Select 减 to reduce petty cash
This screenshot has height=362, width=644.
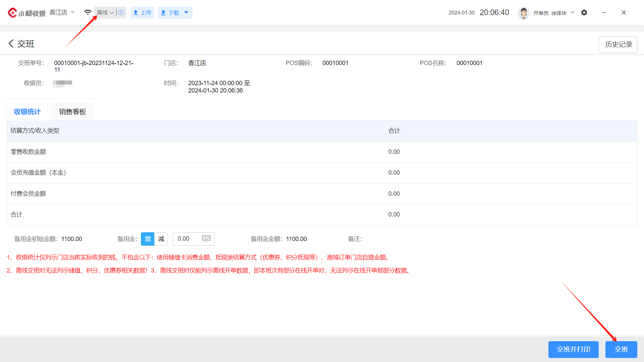pos(161,239)
